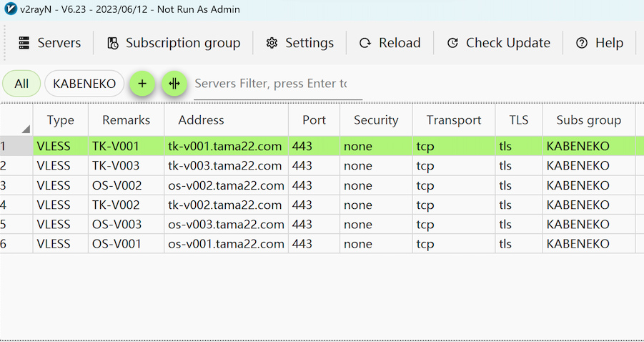Select the OS-V002 remarks cell
The image size is (644, 342).
tap(126, 185)
